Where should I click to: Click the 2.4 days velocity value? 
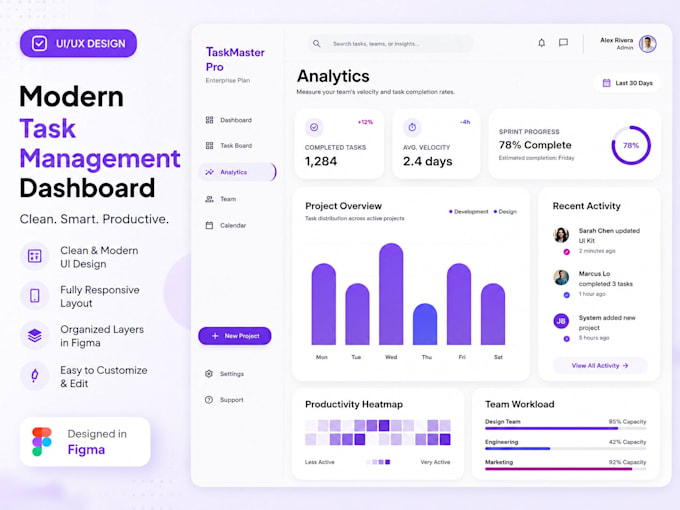tap(428, 161)
